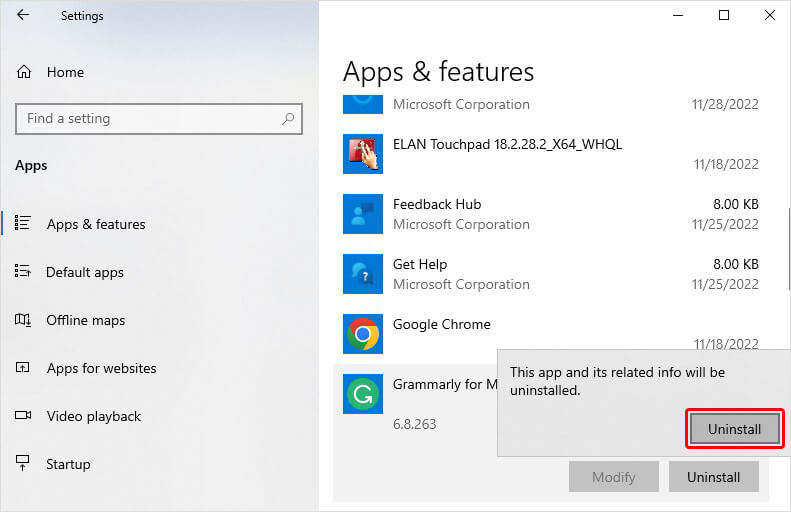Screen dimensions: 791x512
Task: Click the 11/28/2022 install date
Action: pos(725,104)
